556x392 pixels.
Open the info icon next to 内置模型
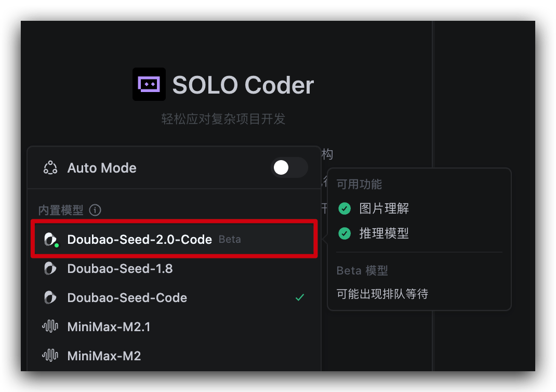tap(95, 210)
